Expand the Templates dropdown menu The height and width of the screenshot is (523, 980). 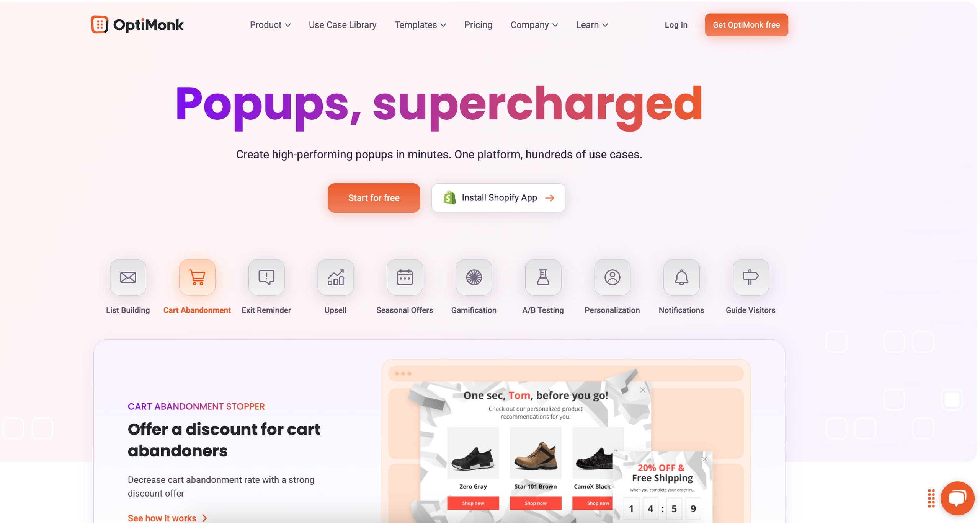point(420,24)
